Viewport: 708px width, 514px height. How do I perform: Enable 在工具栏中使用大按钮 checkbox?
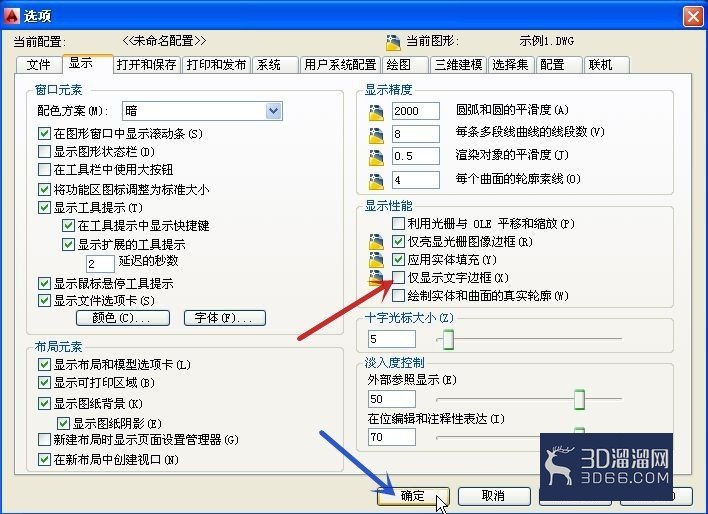click(44, 169)
